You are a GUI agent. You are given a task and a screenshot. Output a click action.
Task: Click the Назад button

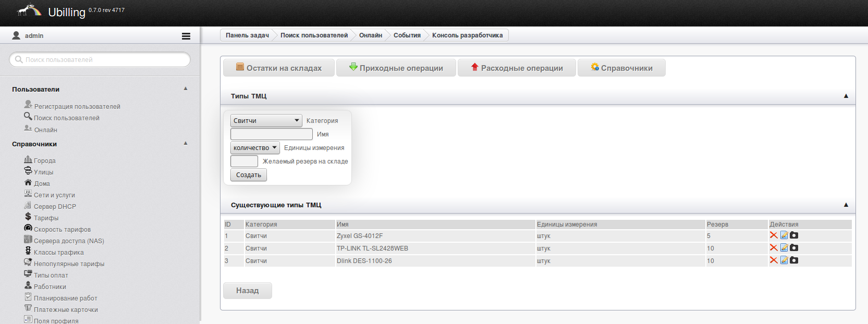coord(247,291)
